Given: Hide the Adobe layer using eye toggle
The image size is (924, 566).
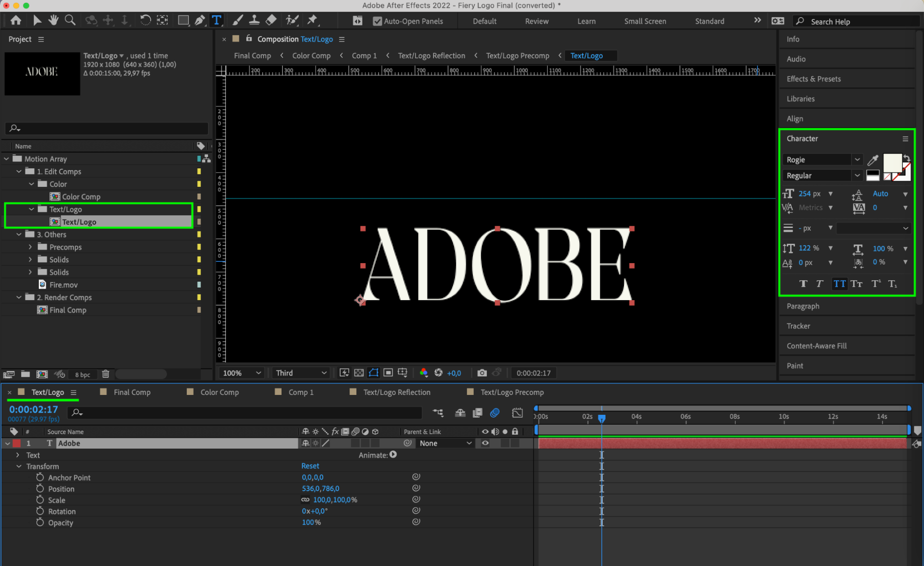Looking at the screenshot, I should point(485,443).
